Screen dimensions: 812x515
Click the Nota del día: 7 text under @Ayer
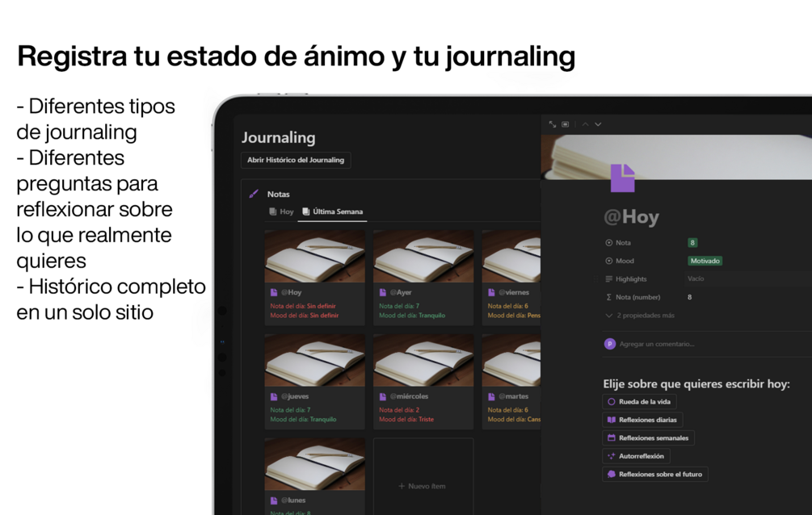click(399, 306)
